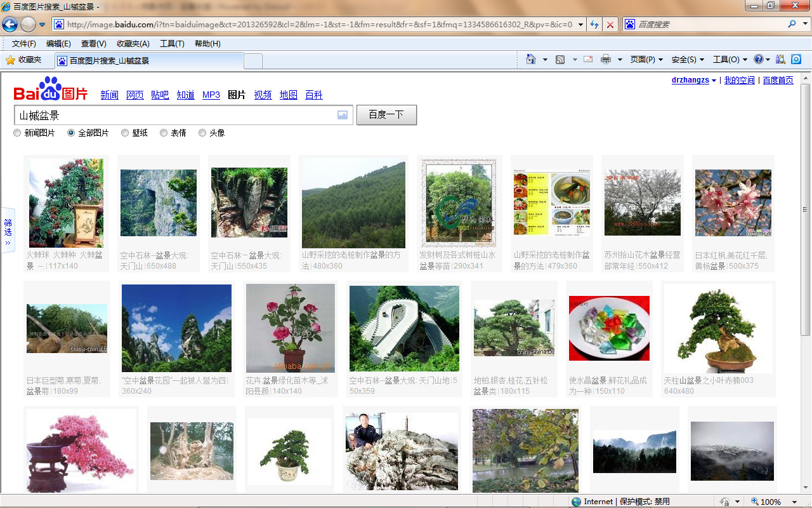This screenshot has height=508, width=812.
Task: Open the search provider dropdown arrow
Action: (x=804, y=25)
